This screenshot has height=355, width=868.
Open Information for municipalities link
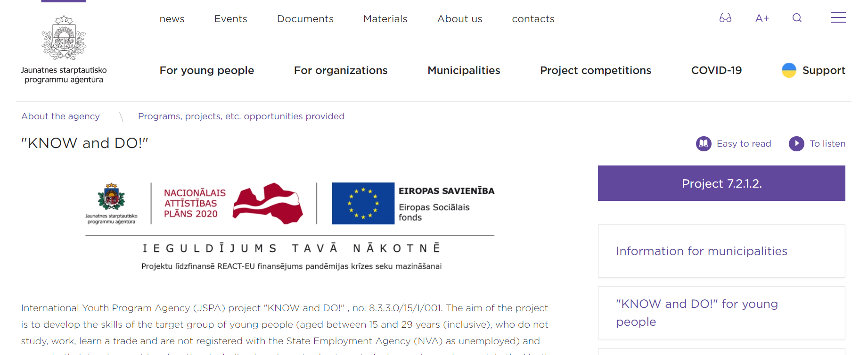[721, 251]
